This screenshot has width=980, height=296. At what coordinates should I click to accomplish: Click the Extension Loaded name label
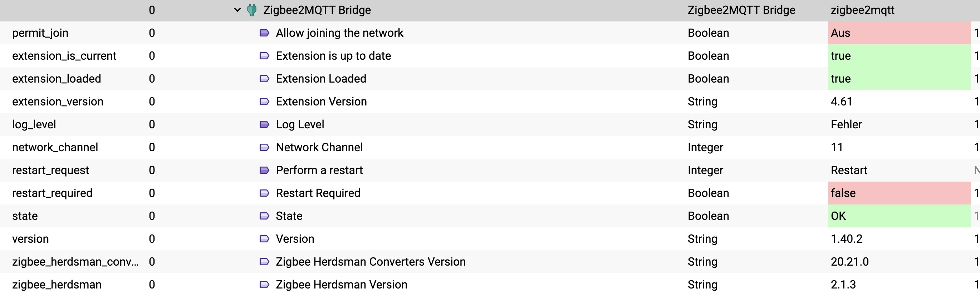[x=321, y=79]
